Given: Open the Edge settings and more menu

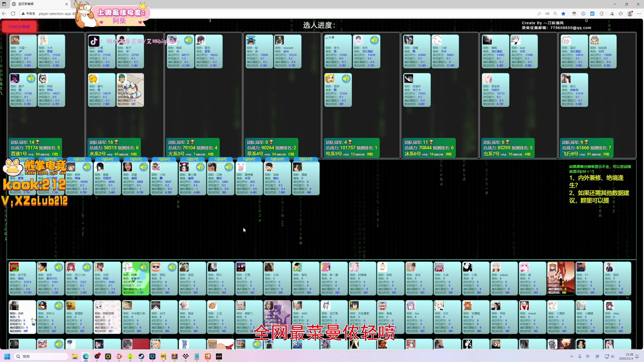Looking at the screenshot, I should click(639, 14).
